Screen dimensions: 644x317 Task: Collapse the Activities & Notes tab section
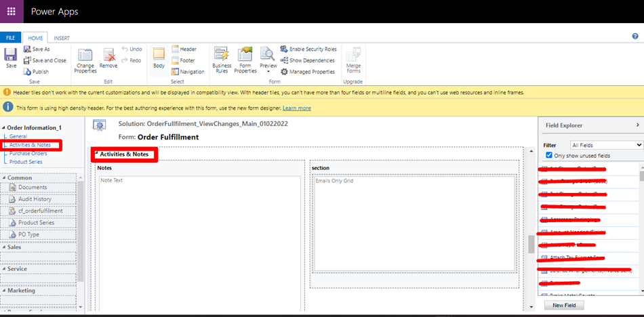pyautogui.click(x=96, y=154)
